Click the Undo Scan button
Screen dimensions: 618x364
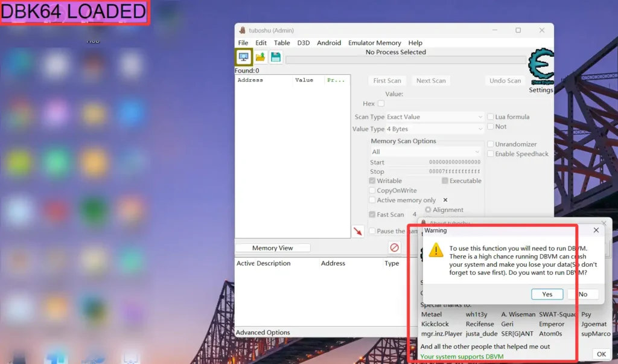(x=505, y=80)
